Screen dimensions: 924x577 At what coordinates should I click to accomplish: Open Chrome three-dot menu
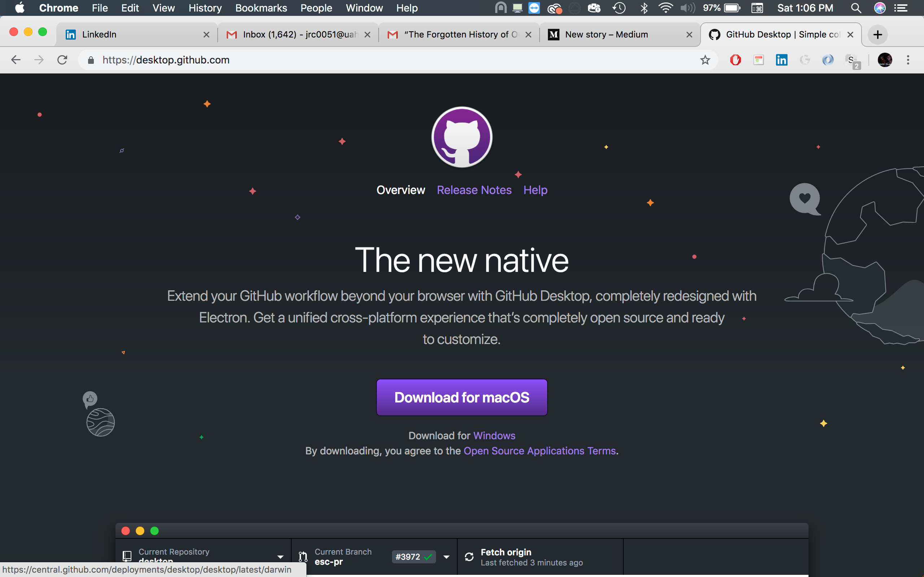point(908,60)
